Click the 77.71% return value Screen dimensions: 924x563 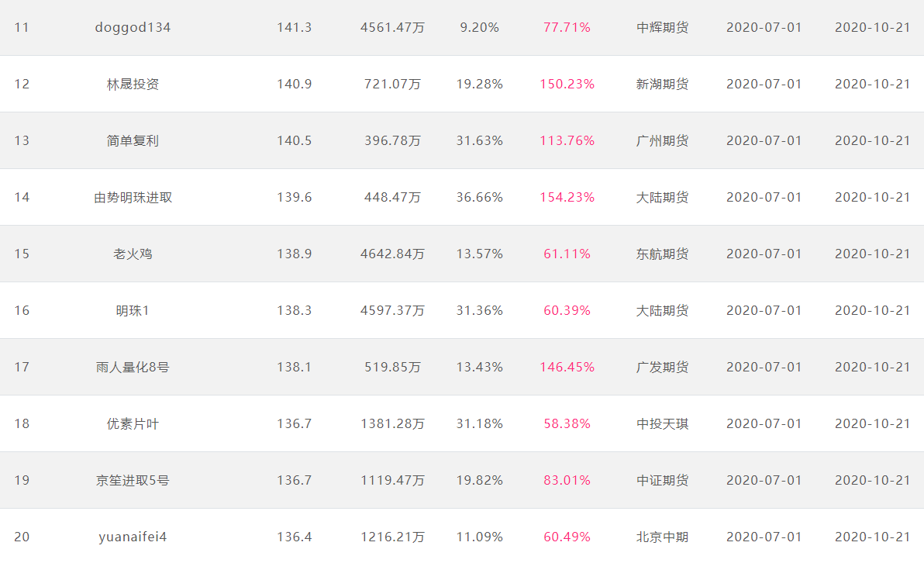[x=567, y=28]
